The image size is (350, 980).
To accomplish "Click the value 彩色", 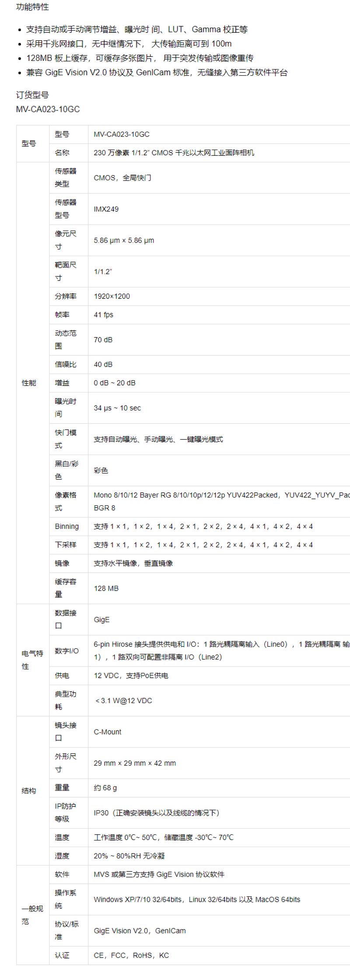I will [101, 470].
